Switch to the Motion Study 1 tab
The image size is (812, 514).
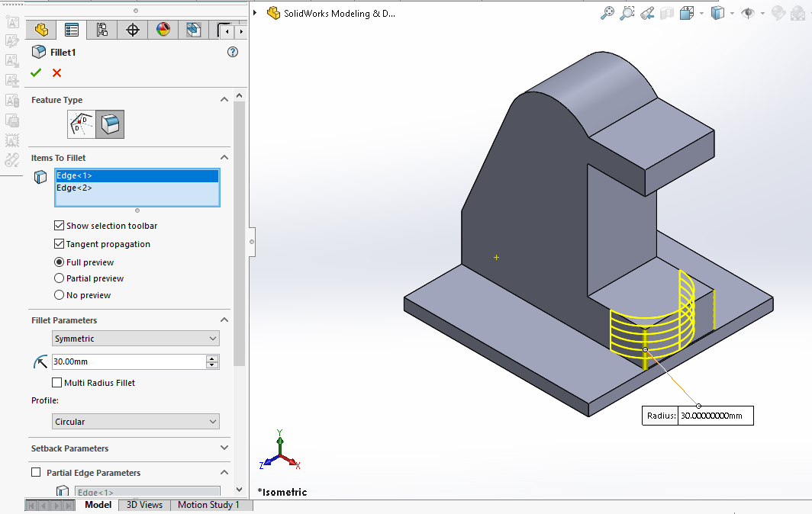click(x=208, y=505)
